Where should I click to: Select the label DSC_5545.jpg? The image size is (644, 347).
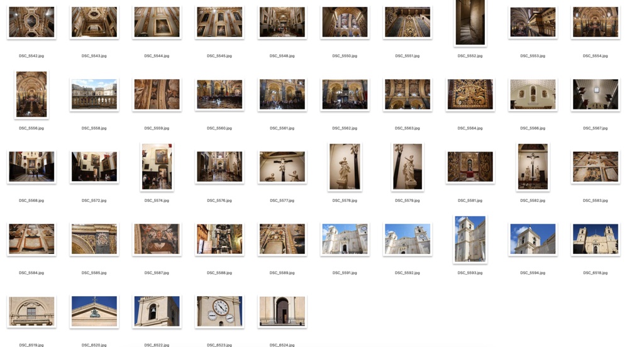[x=219, y=56]
